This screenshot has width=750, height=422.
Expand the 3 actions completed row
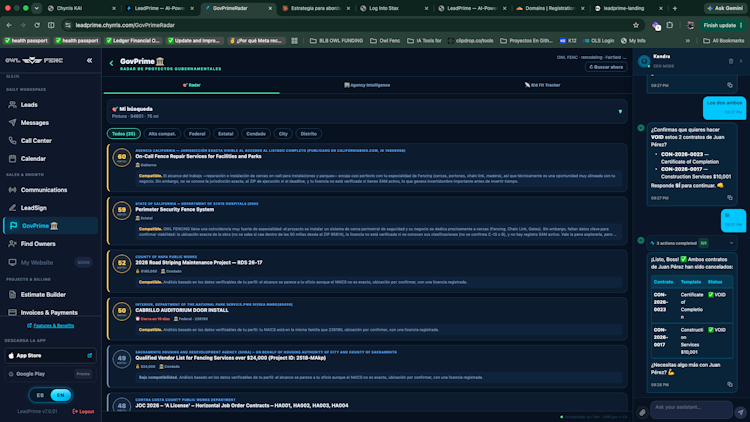[731, 243]
